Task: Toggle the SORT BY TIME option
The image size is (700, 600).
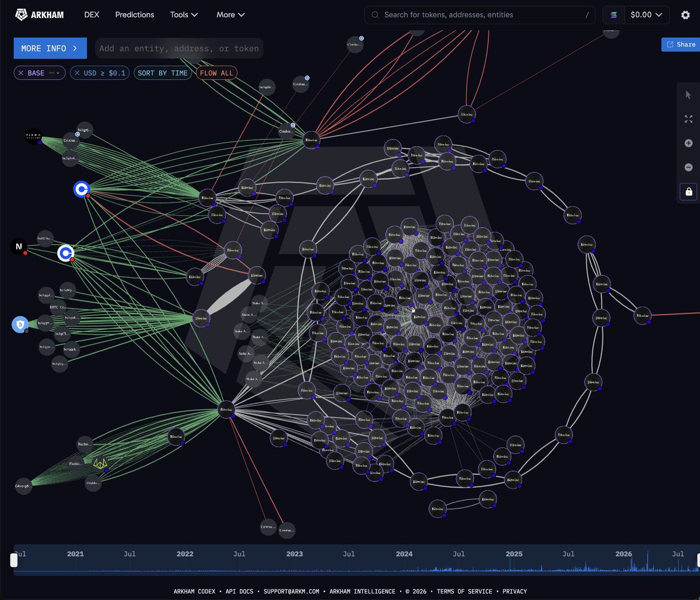Action: [163, 73]
